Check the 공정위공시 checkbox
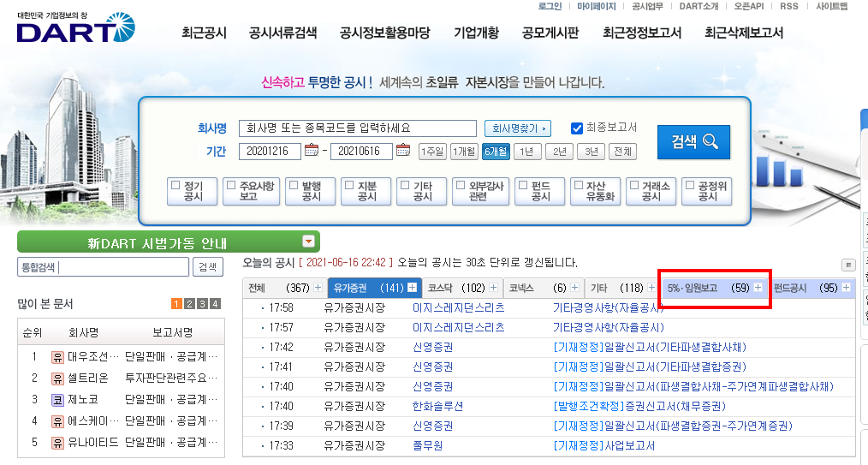 pyautogui.click(x=690, y=185)
